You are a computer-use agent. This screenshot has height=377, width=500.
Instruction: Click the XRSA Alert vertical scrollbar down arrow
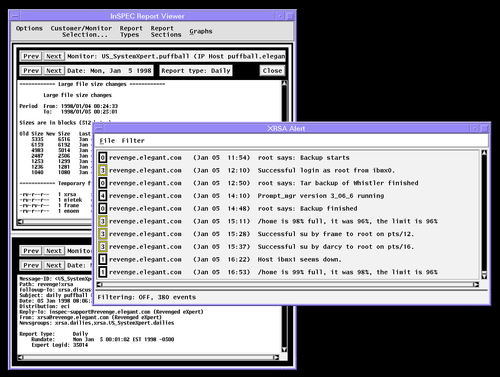tap(484, 276)
